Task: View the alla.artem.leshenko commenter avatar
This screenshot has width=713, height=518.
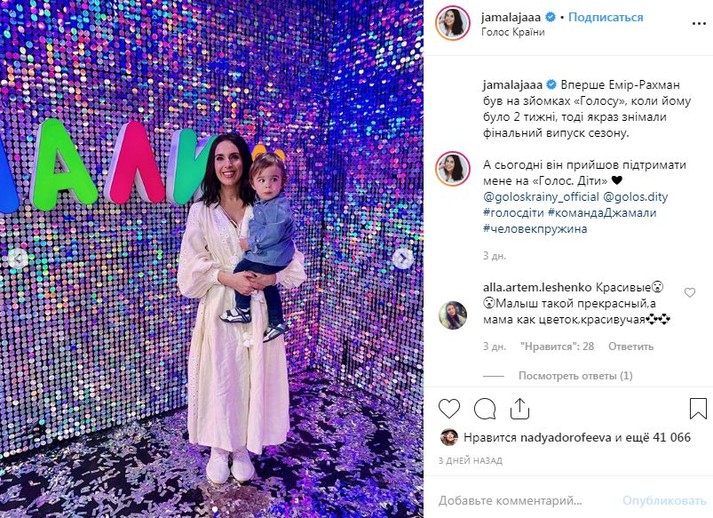Action: 453,315
